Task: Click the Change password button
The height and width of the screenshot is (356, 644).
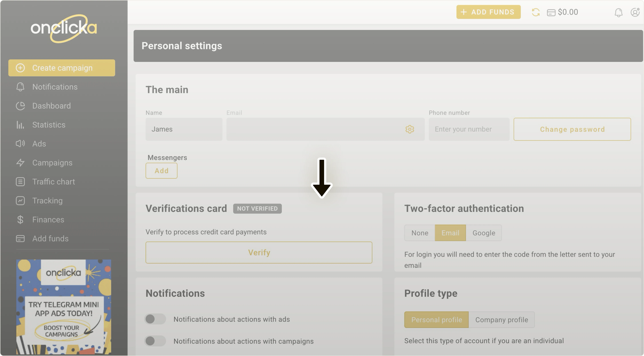Action: (572, 129)
